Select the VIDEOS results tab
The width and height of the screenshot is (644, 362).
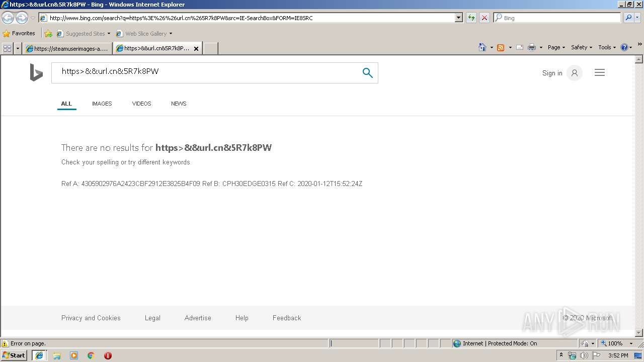click(x=141, y=104)
